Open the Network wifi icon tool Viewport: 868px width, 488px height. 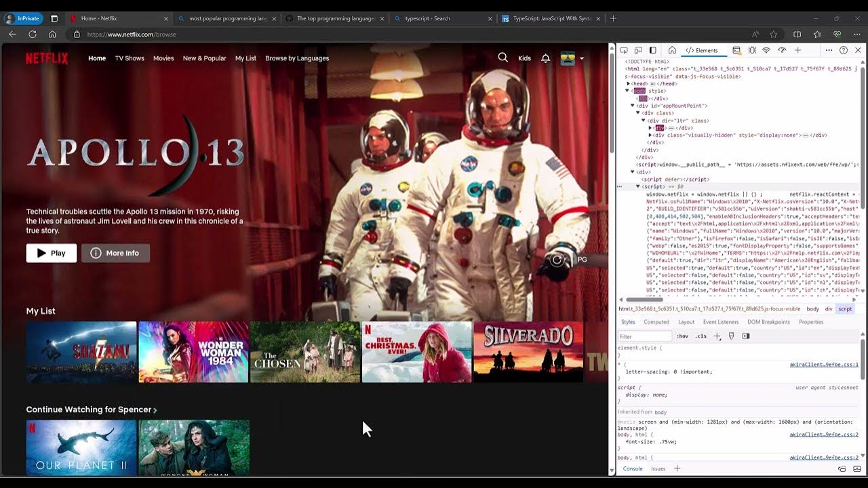click(x=766, y=50)
